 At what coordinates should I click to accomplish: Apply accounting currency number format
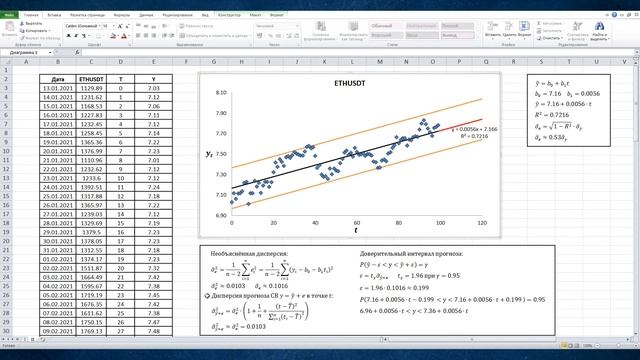click(260, 36)
